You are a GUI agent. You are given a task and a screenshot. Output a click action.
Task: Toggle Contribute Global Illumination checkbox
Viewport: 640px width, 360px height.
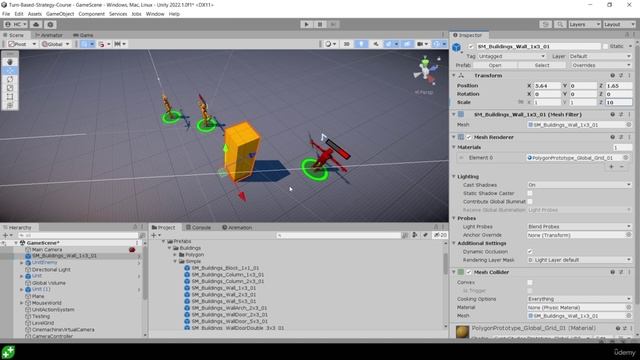(530, 202)
